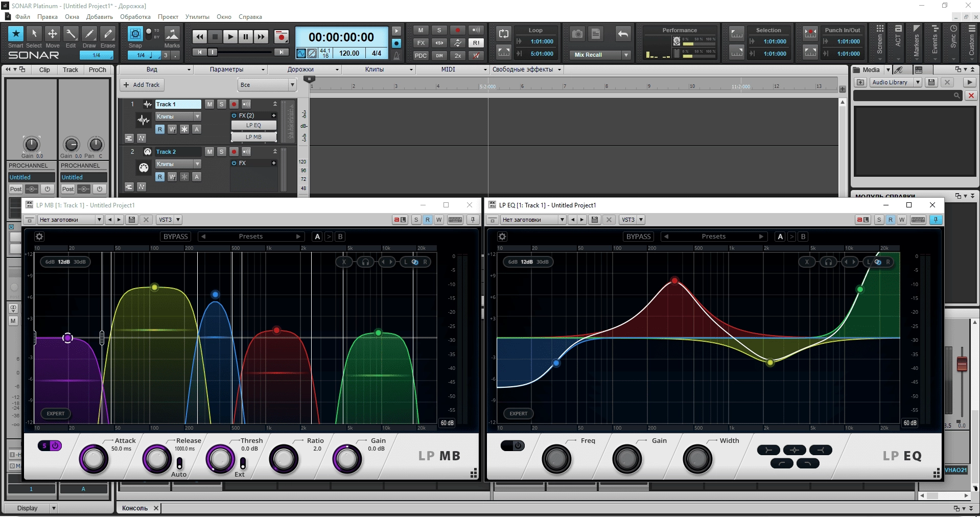Open the VST3 dropdown in LP MB window
The image size is (980, 517).
(x=169, y=220)
